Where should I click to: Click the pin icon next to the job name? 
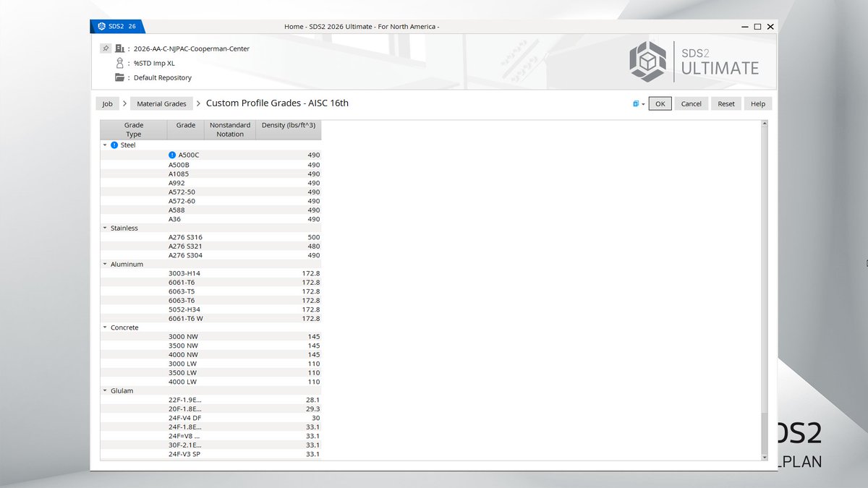click(105, 48)
